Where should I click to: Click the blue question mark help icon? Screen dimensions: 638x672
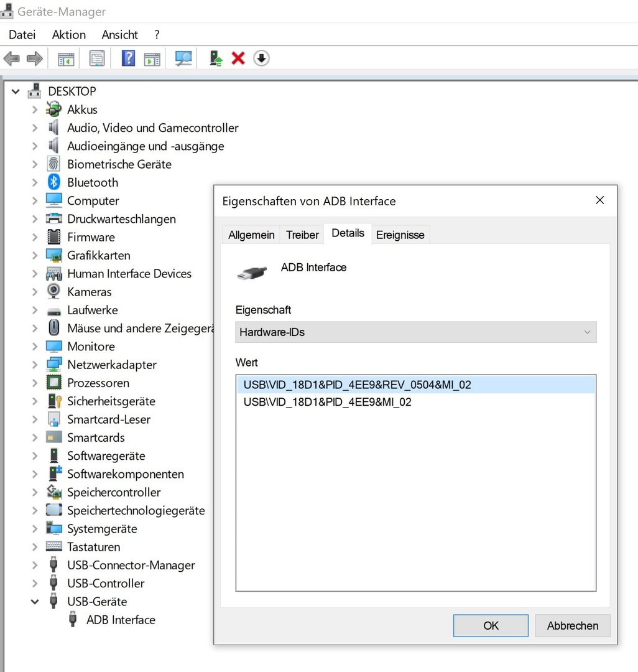[128, 58]
